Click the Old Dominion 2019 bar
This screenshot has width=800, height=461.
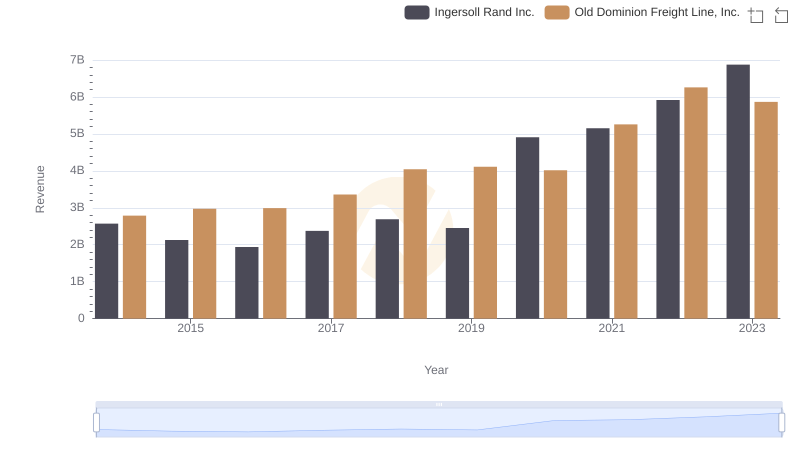[485, 243]
